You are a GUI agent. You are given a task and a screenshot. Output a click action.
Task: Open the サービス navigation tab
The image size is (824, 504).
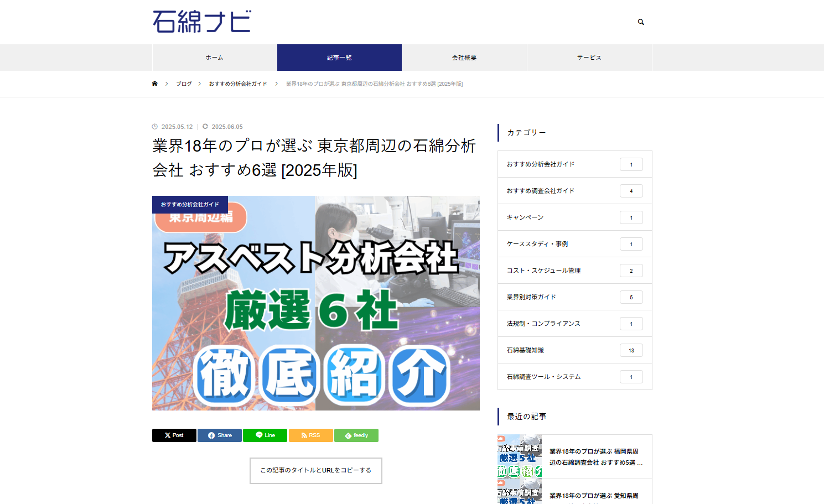pyautogui.click(x=589, y=57)
